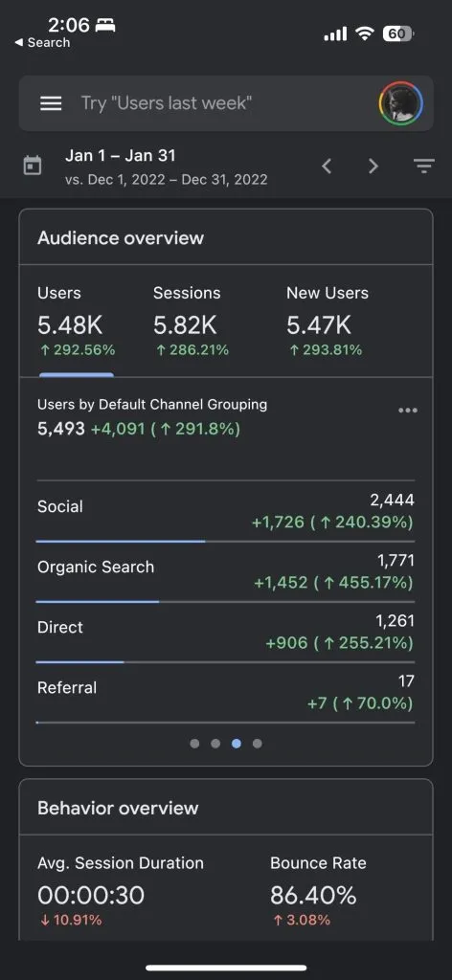
Task: Go to next date range arrow
Action: coord(373,166)
